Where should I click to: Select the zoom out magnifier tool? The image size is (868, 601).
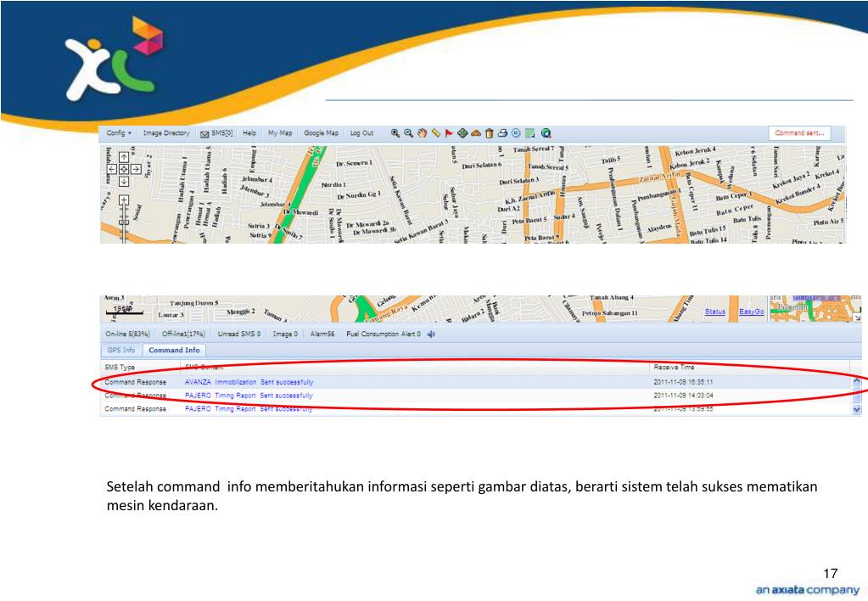408,133
